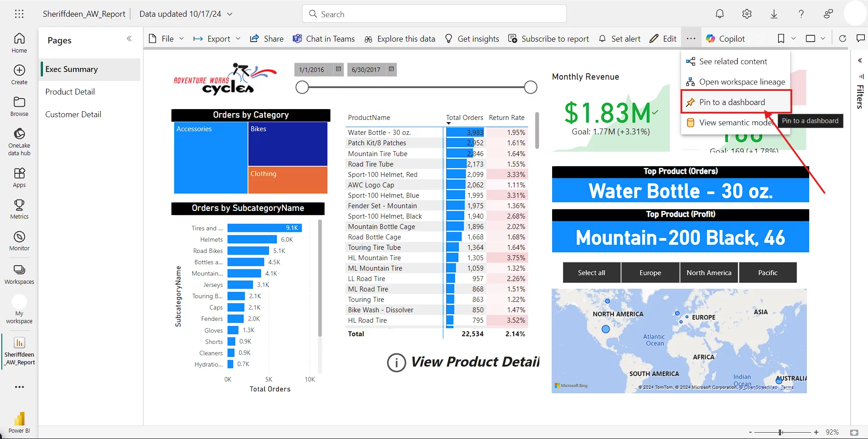
Task: Click the download arrow icon
Action: [x=774, y=14]
